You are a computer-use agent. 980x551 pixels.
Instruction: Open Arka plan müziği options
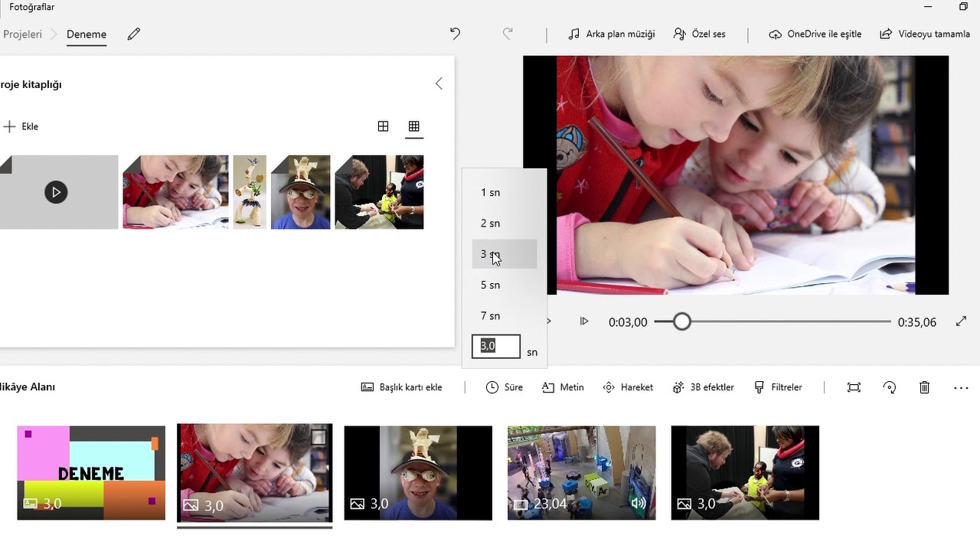(x=612, y=34)
